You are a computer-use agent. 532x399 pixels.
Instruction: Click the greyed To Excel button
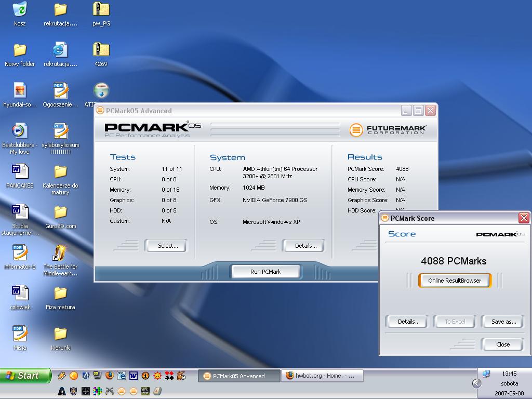click(x=454, y=322)
